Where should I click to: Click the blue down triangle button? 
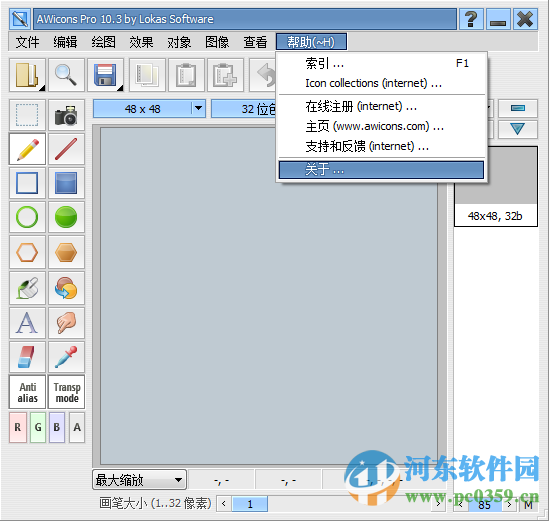click(x=517, y=129)
